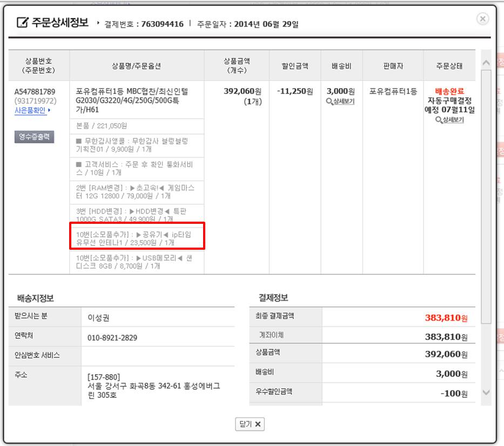
Task: Click the 결제정보 section heading
Action: coord(273,298)
